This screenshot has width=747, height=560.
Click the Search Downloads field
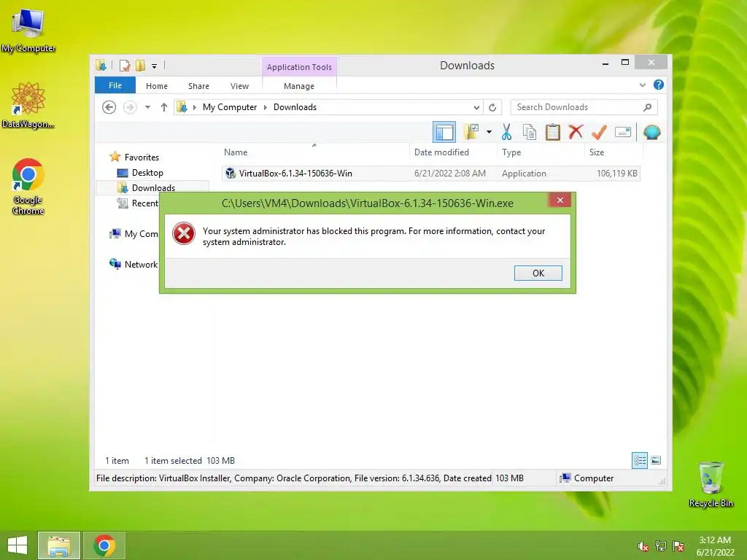(x=584, y=107)
